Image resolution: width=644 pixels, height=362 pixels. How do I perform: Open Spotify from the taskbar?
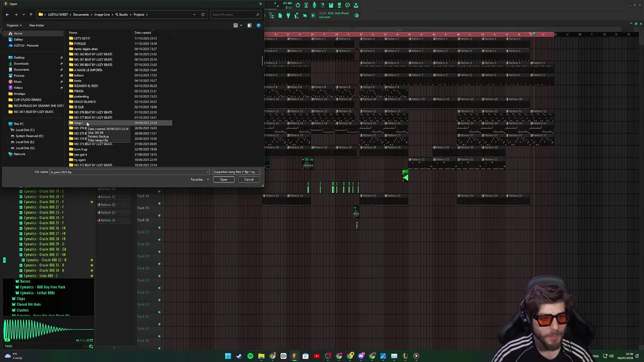point(250,356)
